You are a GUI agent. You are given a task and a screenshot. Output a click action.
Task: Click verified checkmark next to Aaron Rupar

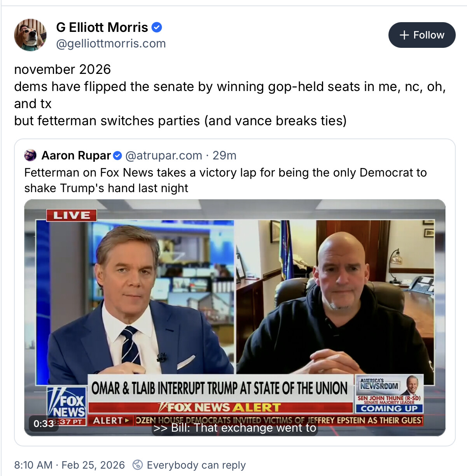(117, 156)
